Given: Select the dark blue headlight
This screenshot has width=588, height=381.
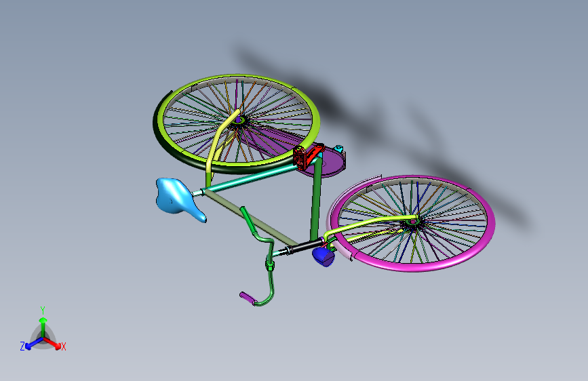Looking at the screenshot, I should click(324, 256).
